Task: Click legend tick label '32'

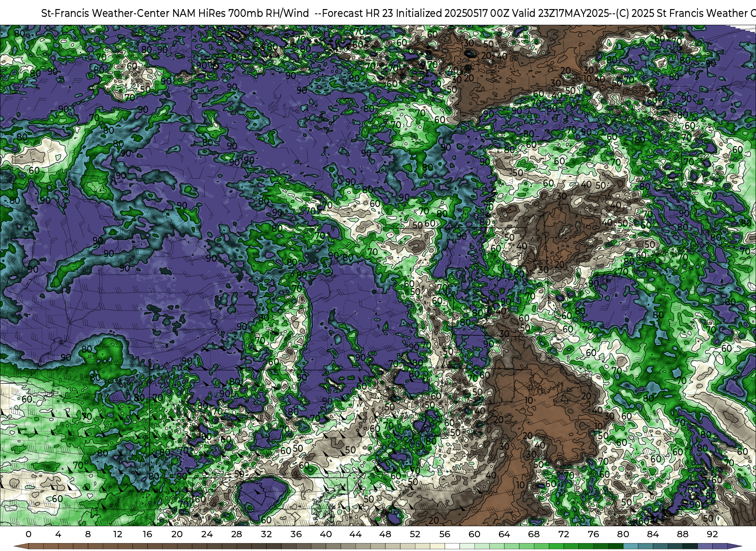Action: [x=267, y=534]
